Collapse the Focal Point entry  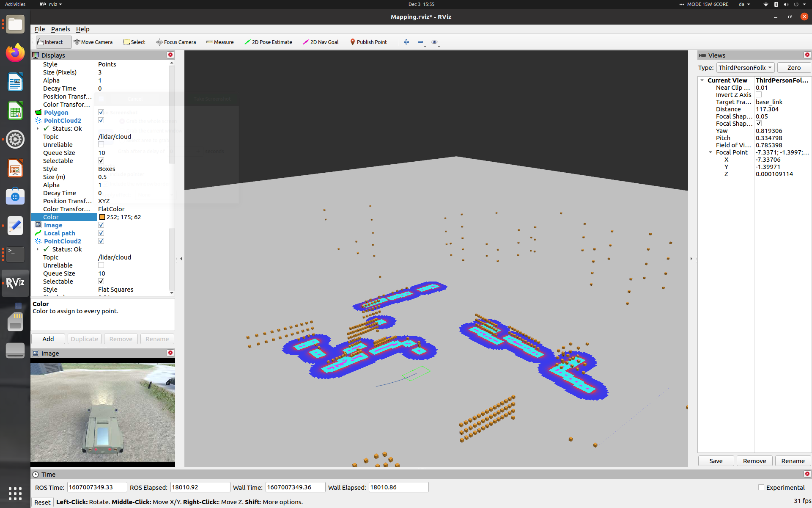point(710,152)
